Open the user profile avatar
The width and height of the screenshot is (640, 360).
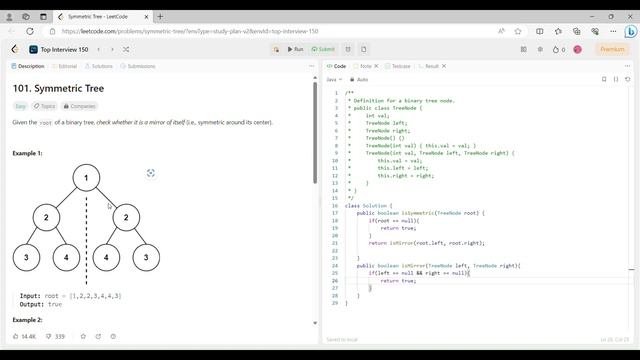click(x=578, y=49)
